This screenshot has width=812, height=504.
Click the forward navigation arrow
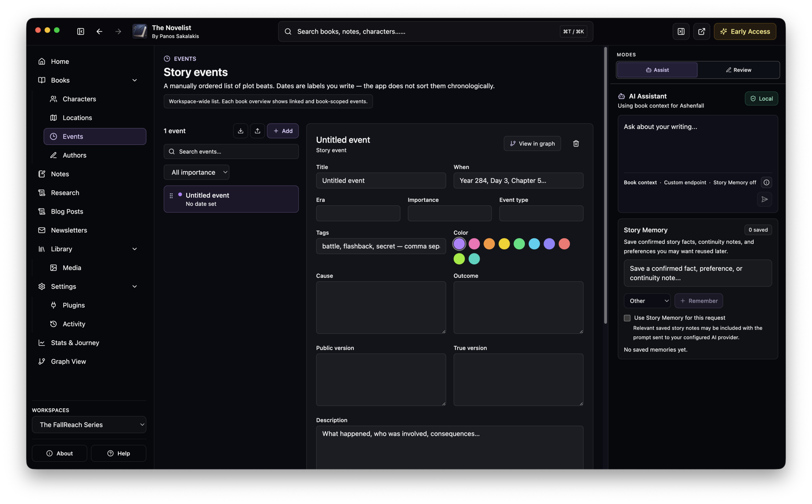pos(118,31)
